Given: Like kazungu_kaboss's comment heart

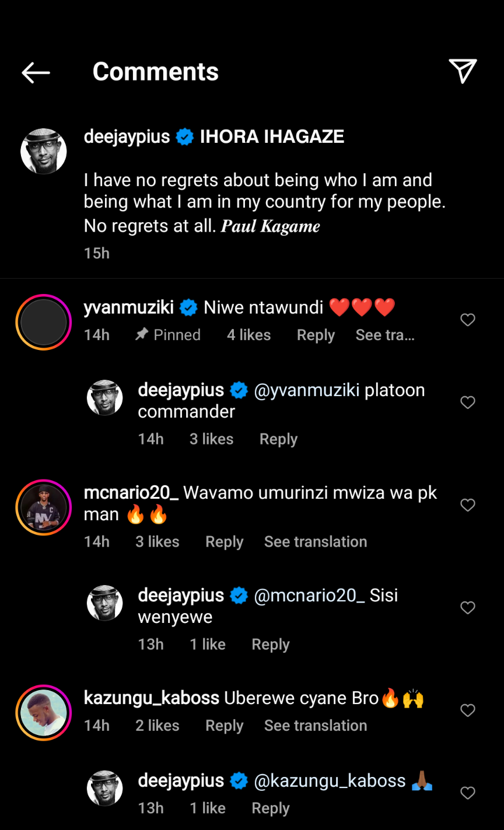Looking at the screenshot, I should tap(468, 710).
